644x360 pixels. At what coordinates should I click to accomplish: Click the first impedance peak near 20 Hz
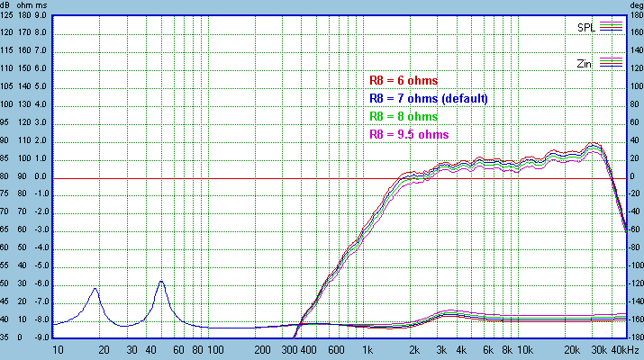(x=95, y=289)
